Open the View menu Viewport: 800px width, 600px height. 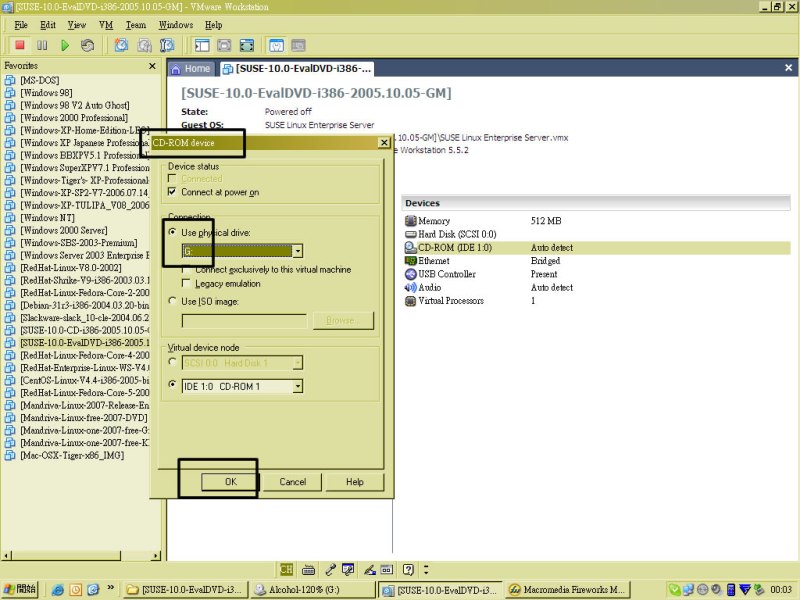[77, 25]
